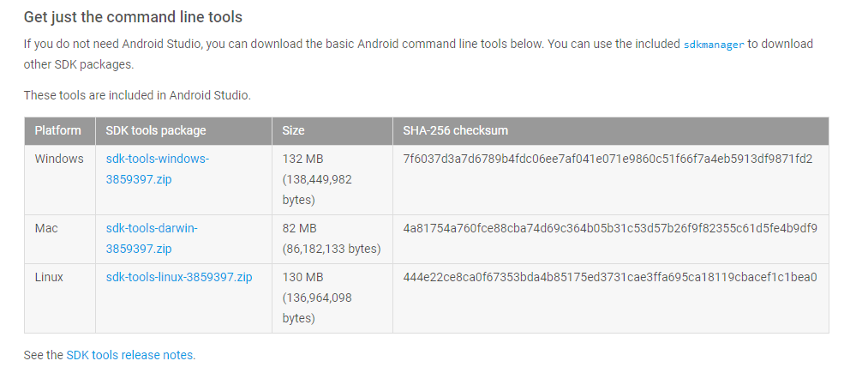Click the Linux SHA-256 checksum value
868x373 pixels.
(x=610, y=277)
